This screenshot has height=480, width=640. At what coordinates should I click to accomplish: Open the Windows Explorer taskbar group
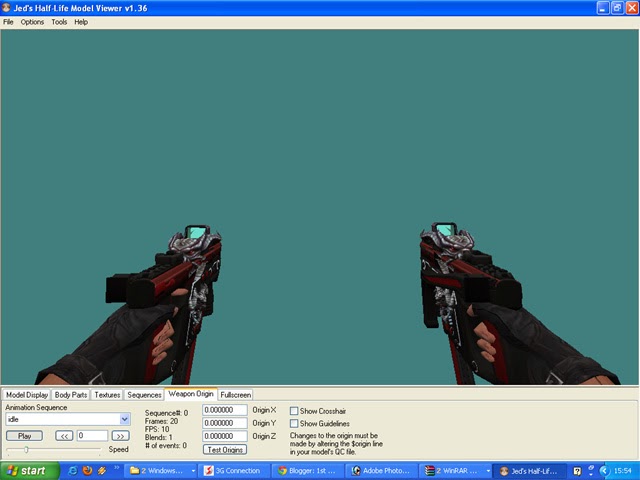pos(162,471)
